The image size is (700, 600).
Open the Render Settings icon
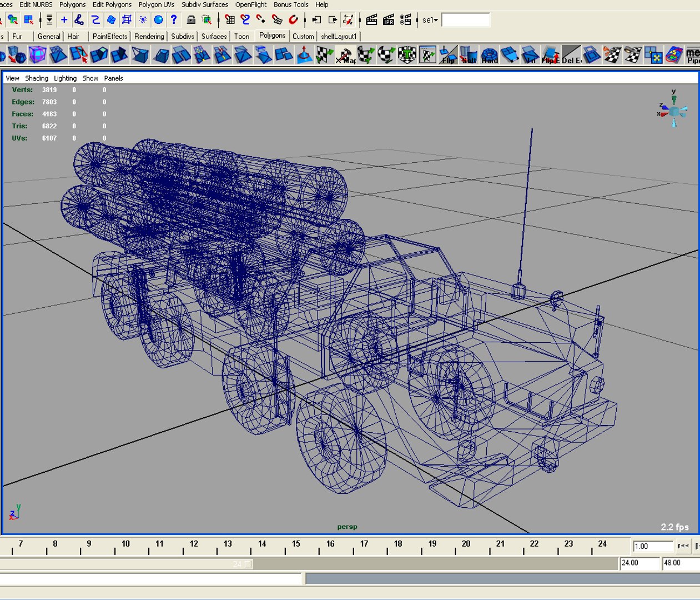coord(406,20)
